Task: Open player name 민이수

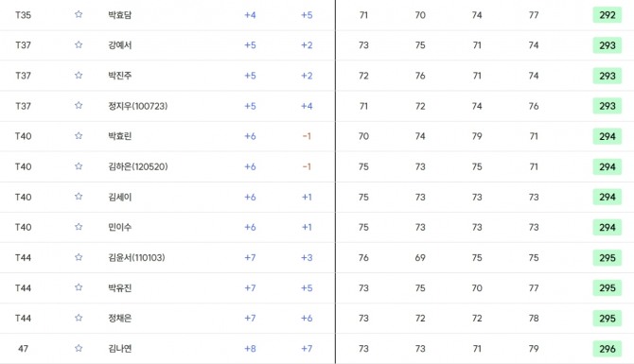Action: coord(119,227)
